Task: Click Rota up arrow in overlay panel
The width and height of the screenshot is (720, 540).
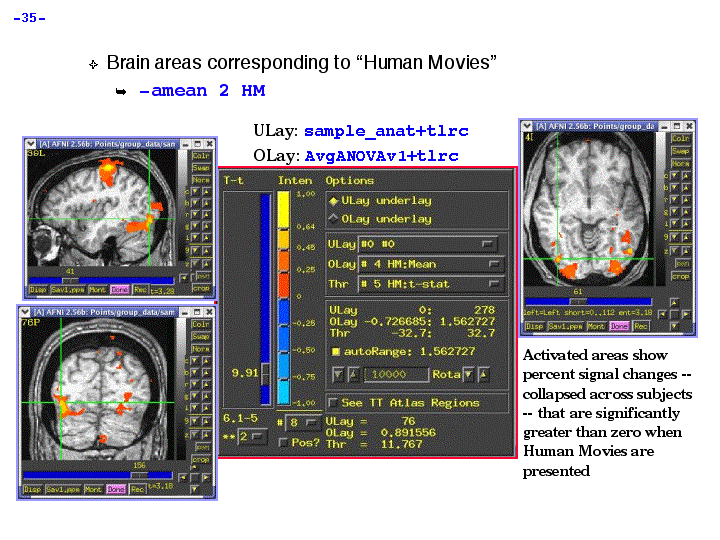Action: click(x=484, y=374)
